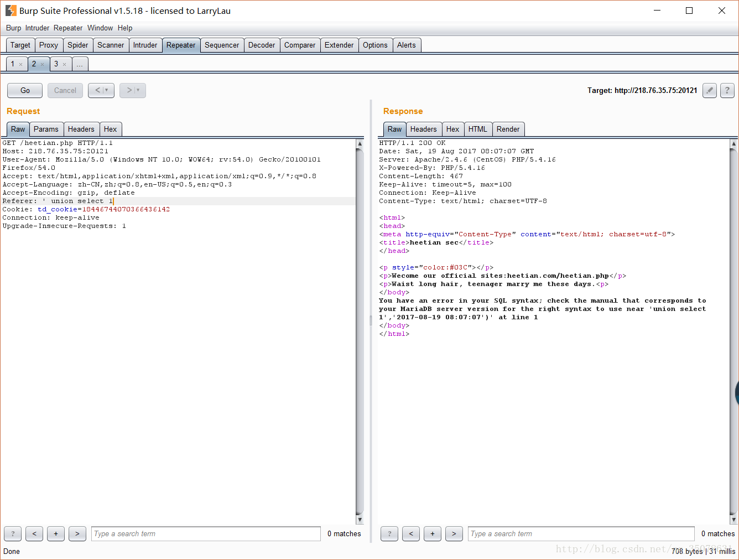Click the plus button in response search bar
Image resolution: width=739 pixels, height=560 pixels.
(433, 533)
